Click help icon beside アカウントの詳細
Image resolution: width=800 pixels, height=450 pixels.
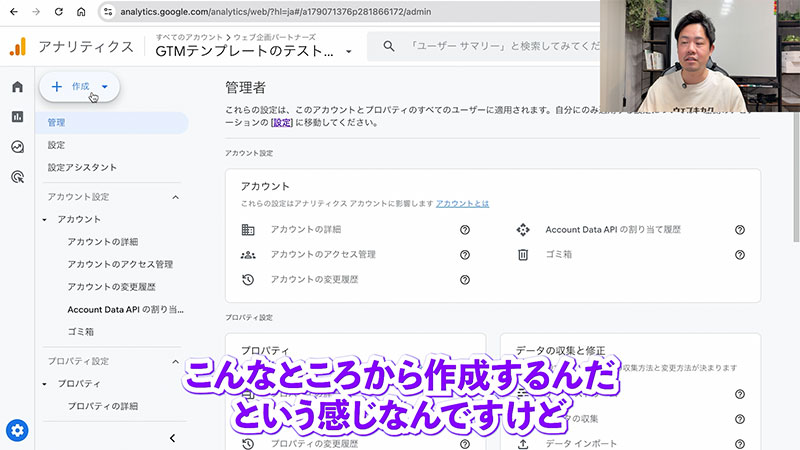click(x=465, y=230)
